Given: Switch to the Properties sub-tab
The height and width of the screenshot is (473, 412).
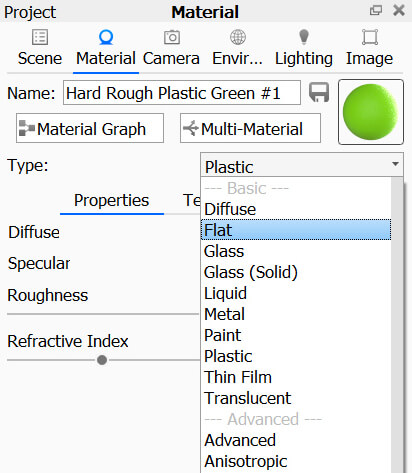Looking at the screenshot, I should tap(112, 201).
